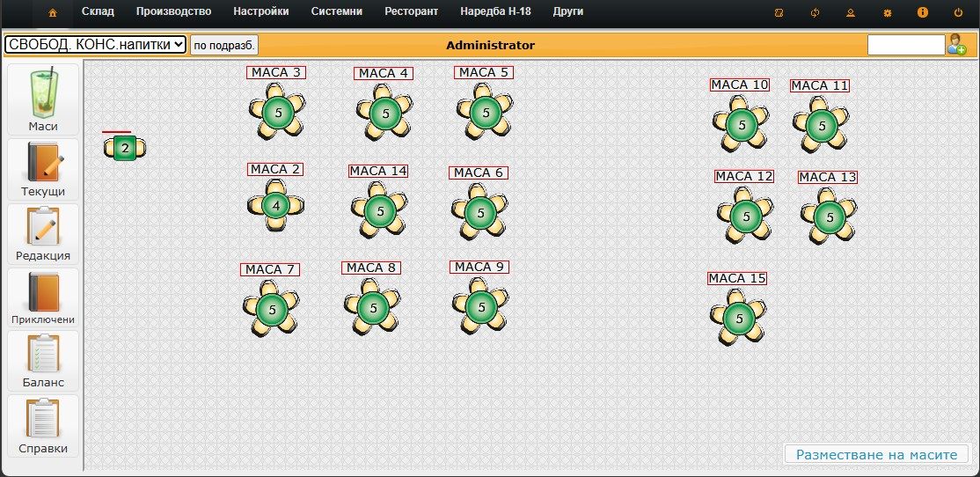Open the Други menu
This screenshot has width=980, height=477.
[x=568, y=11]
